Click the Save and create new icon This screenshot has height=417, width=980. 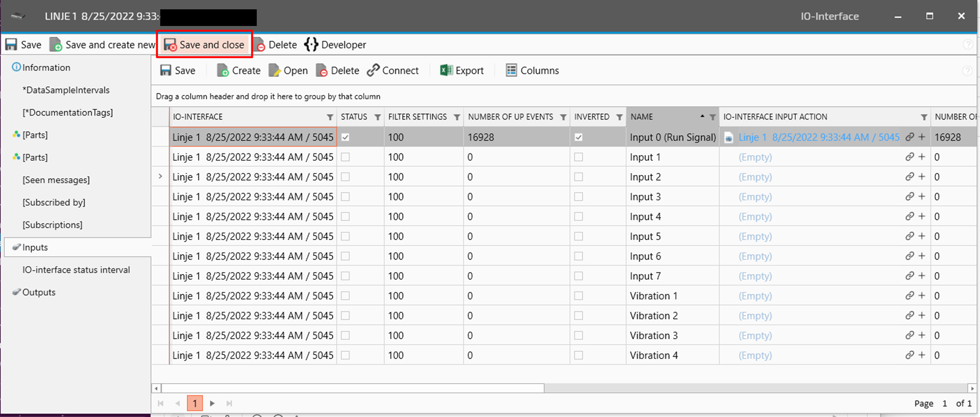coord(56,45)
